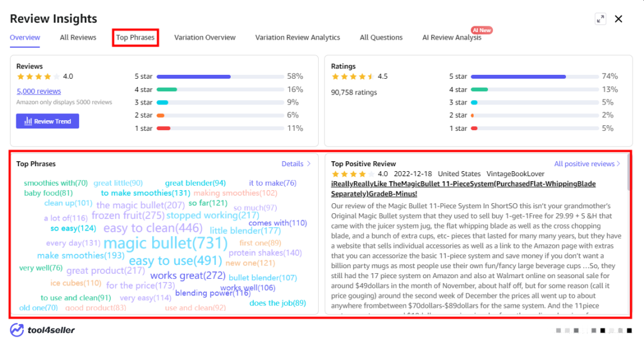This screenshot has width=644, height=343.
Task: Select the phrase to make smoothies(131)
Action: pyautogui.click(x=145, y=193)
